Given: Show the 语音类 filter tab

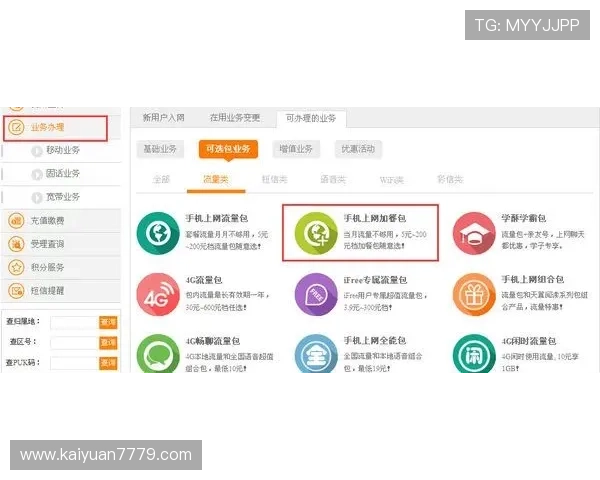Looking at the screenshot, I should (x=333, y=179).
